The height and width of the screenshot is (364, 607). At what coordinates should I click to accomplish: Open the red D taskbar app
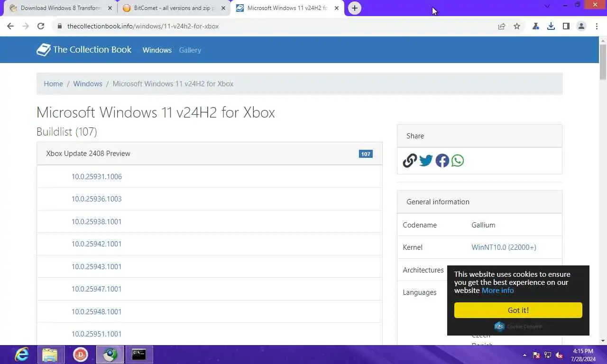(x=81, y=355)
